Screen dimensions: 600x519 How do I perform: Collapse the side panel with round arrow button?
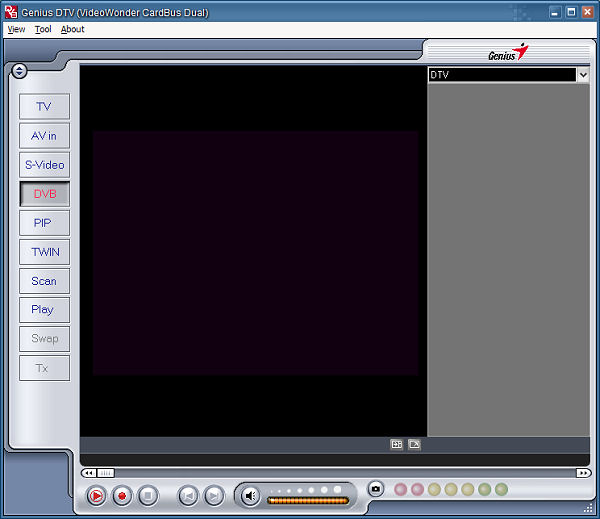point(19,71)
